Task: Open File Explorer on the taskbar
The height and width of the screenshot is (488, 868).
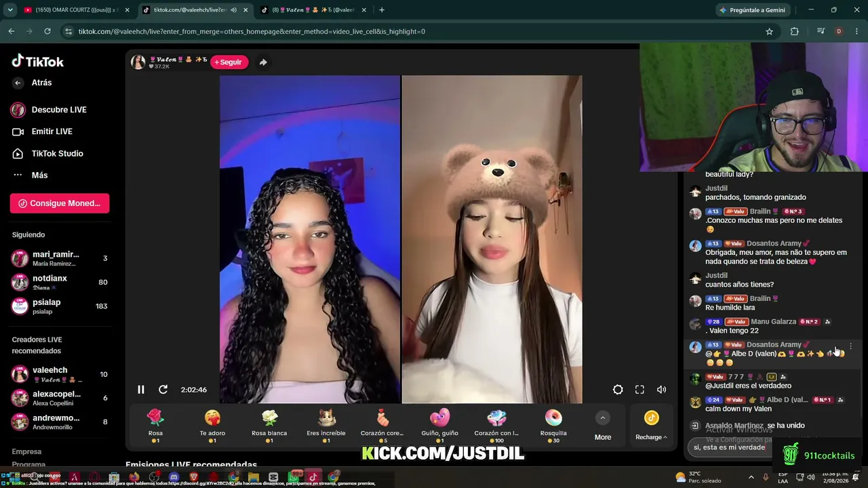Action: point(254,477)
